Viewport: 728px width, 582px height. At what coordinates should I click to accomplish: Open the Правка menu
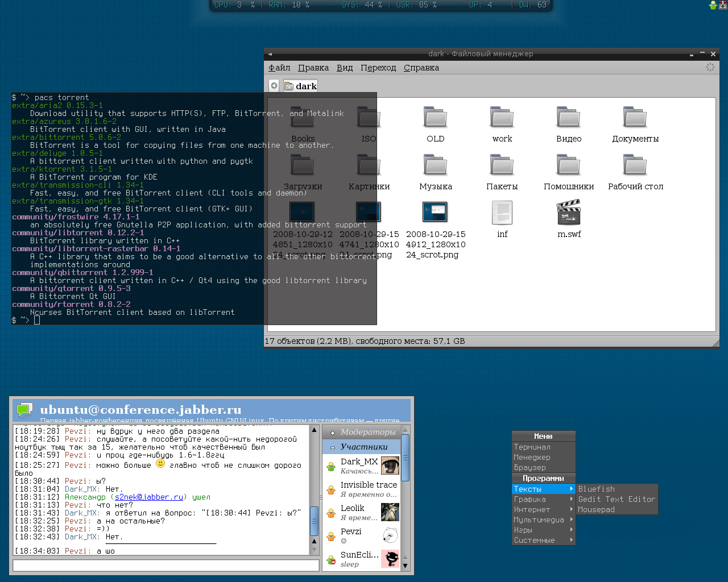click(x=313, y=68)
